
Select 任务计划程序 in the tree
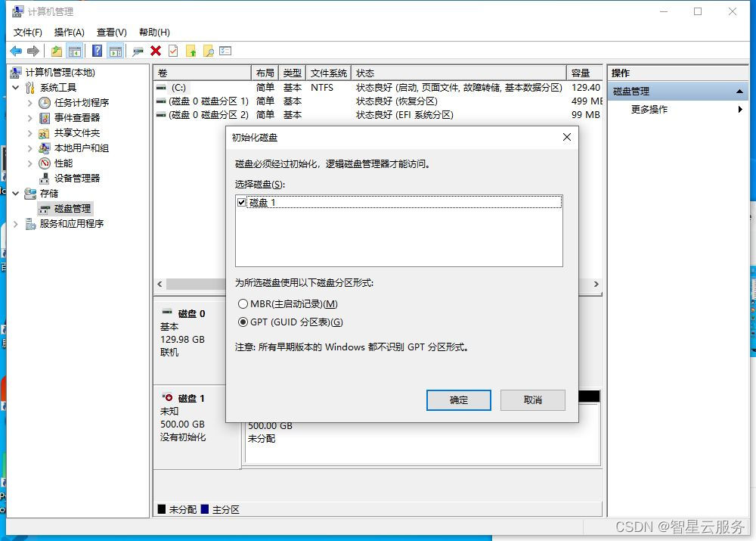point(82,102)
